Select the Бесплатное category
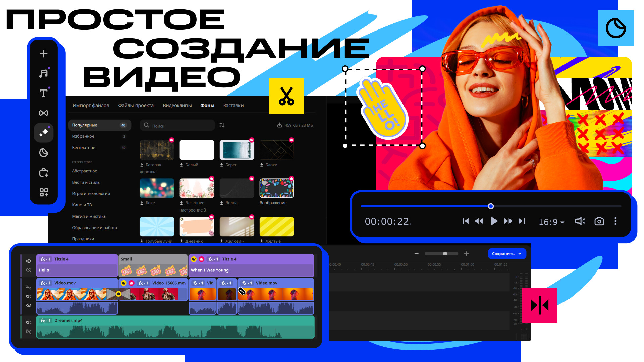This screenshot has height=362, width=644. pos(84,148)
